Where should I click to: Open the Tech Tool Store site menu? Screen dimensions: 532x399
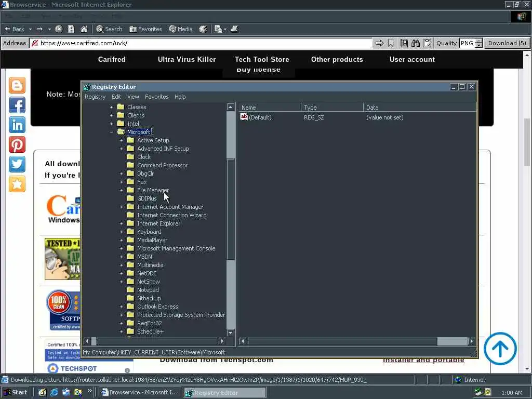pyautogui.click(x=262, y=59)
